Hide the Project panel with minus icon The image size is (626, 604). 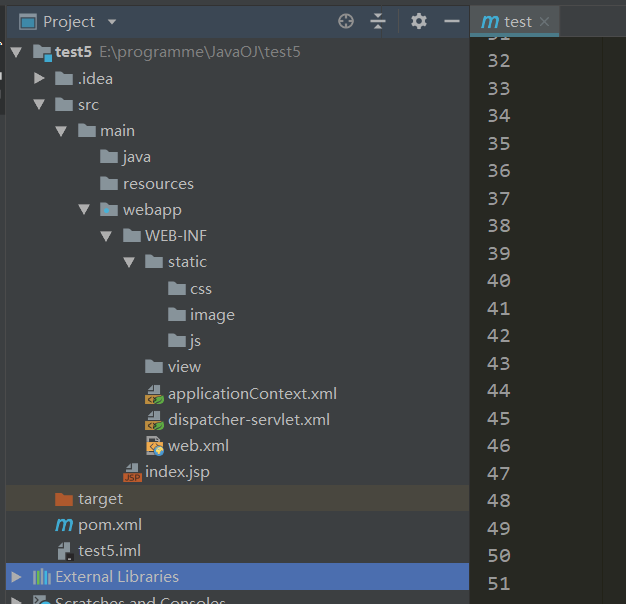[x=452, y=21]
